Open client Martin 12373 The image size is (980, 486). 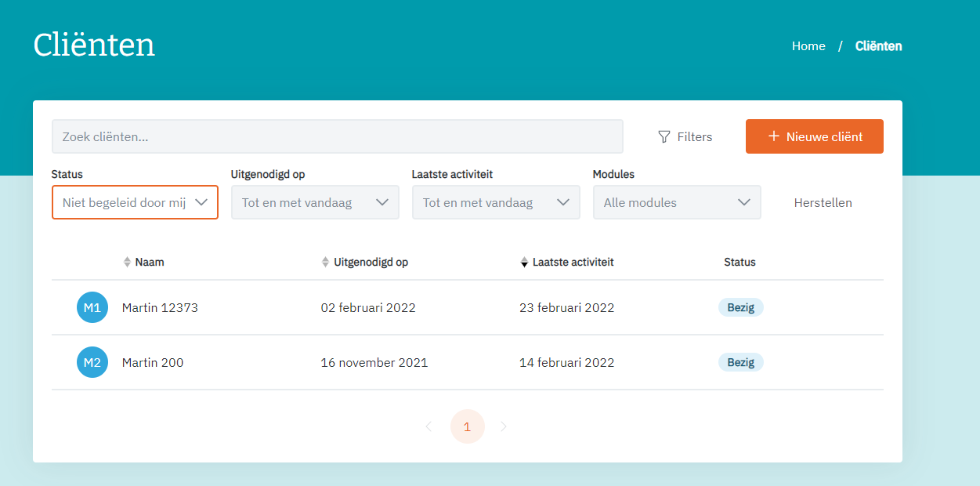(x=160, y=307)
